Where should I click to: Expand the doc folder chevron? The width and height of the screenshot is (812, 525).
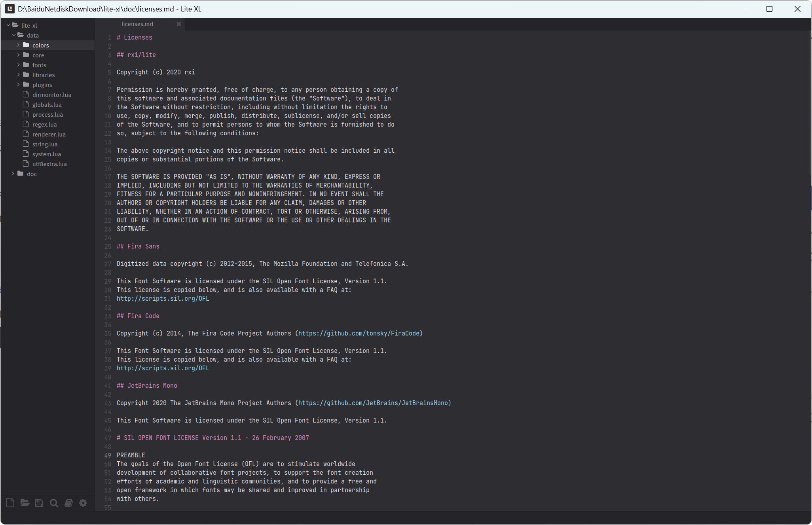pyautogui.click(x=13, y=174)
